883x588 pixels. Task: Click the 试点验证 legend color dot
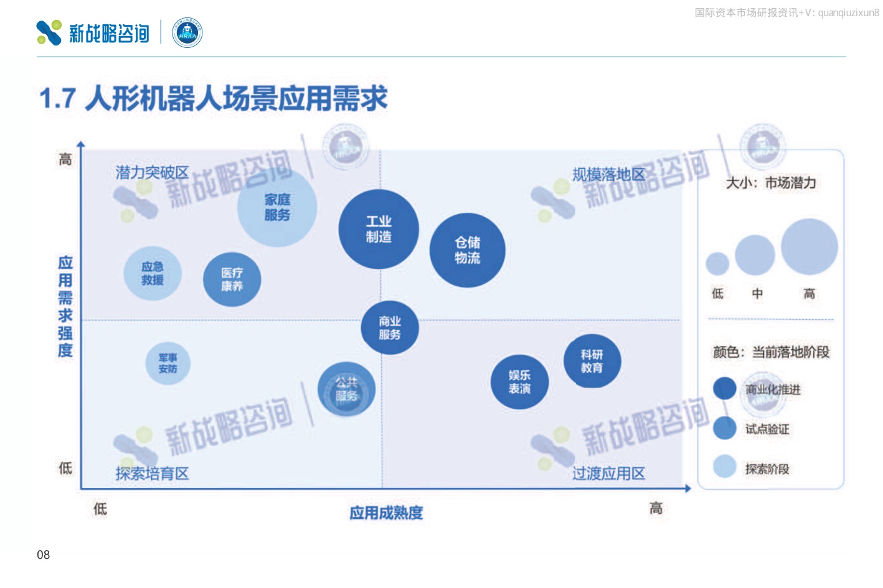pos(725,428)
